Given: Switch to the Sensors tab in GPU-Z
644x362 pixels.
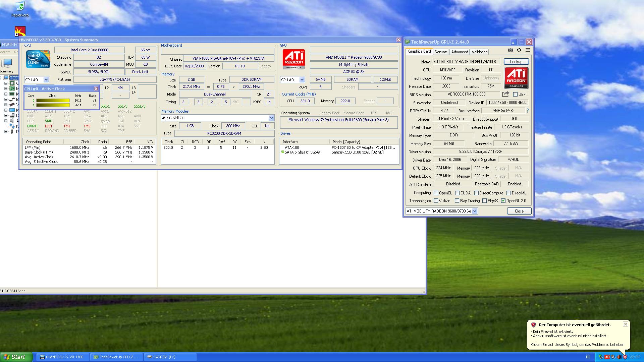Looking at the screenshot, I should pos(441,52).
